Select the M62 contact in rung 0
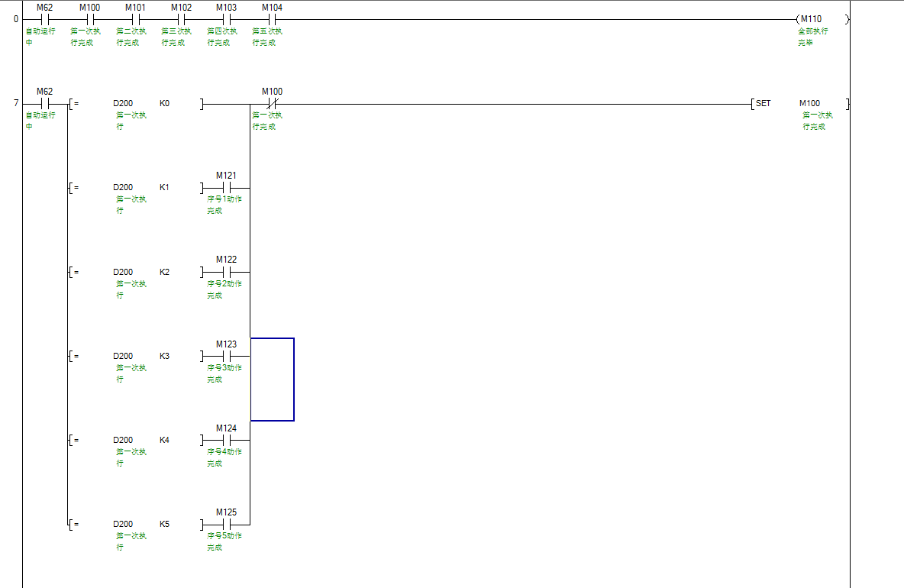This screenshot has width=904, height=588. pos(44,19)
